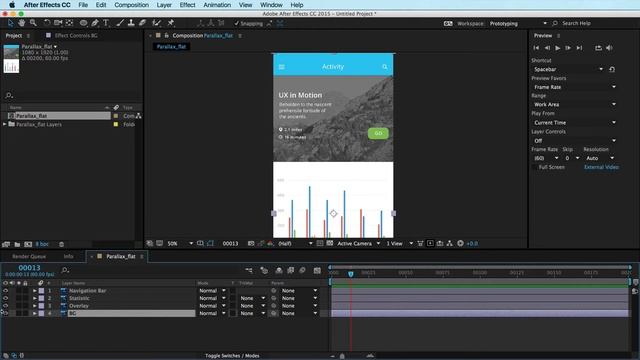Play the composition preview
This screenshot has height=360, width=640.
[558, 48]
